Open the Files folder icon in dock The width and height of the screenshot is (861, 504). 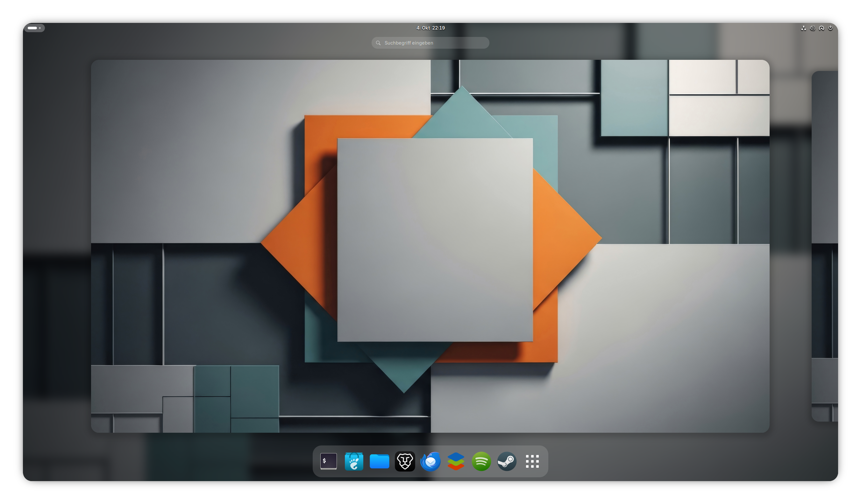(379, 461)
